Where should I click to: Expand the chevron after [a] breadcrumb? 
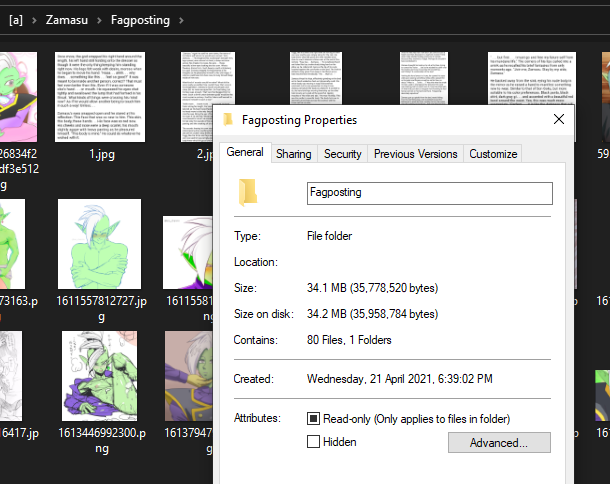pos(34,20)
